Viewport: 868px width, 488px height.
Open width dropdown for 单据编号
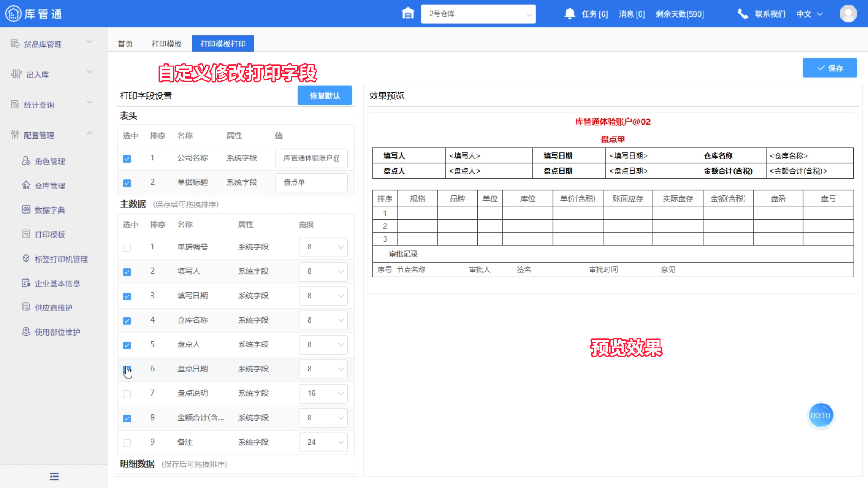[323, 247]
